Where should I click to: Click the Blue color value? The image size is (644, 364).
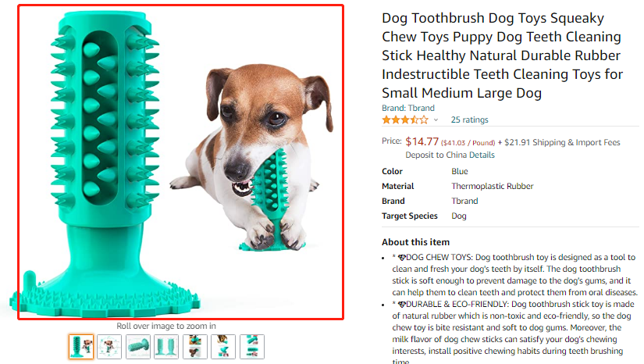(x=460, y=172)
